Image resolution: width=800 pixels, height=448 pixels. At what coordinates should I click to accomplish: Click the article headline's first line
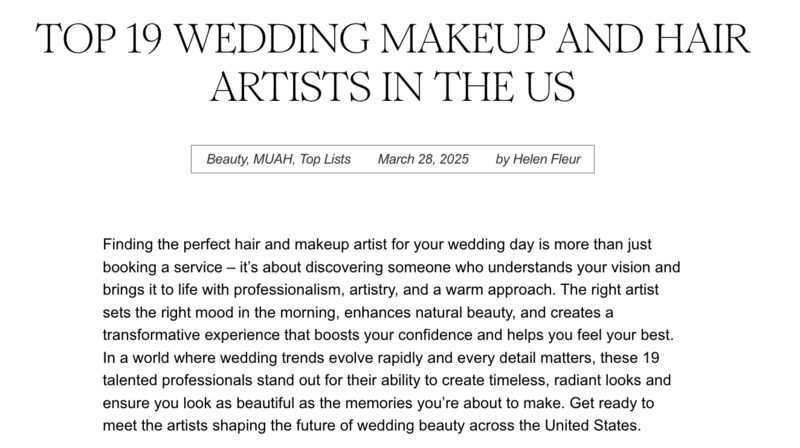[392, 39]
